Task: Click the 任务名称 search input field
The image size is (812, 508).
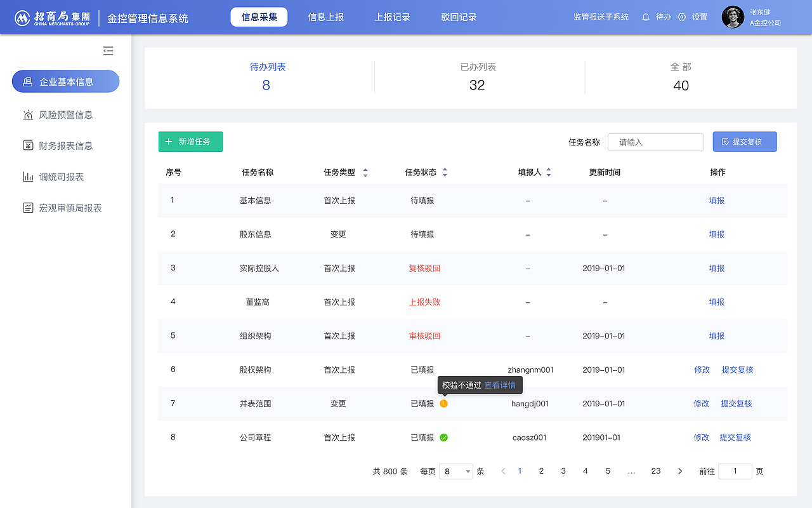Action: click(x=655, y=142)
